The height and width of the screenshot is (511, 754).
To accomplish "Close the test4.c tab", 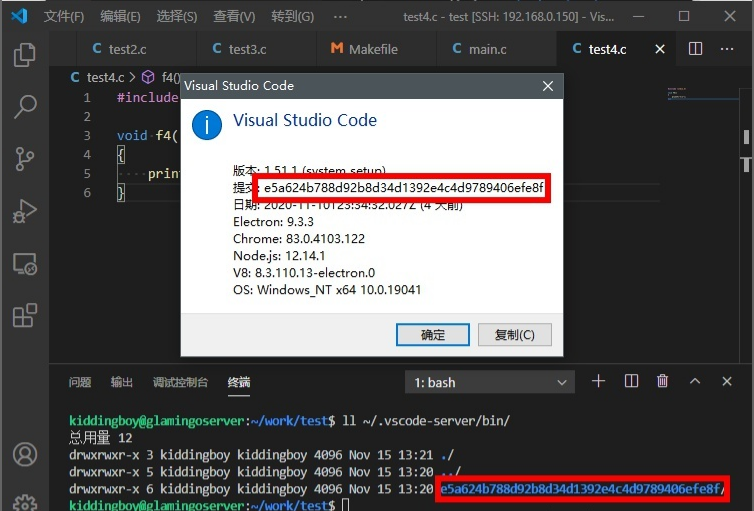I will (x=660, y=49).
